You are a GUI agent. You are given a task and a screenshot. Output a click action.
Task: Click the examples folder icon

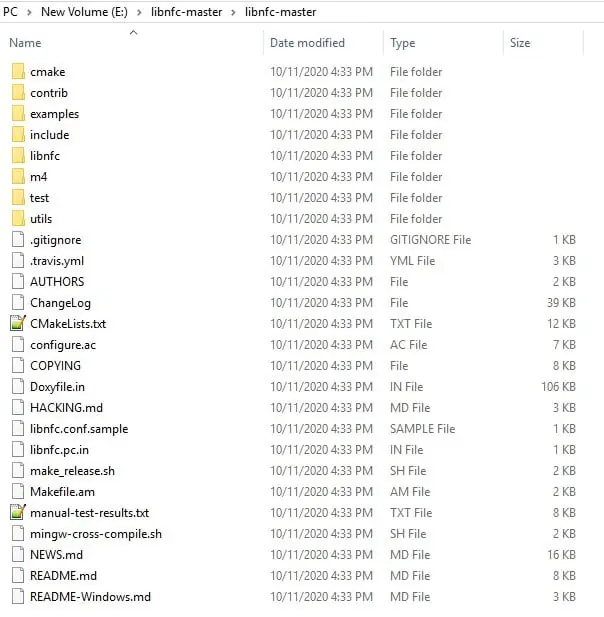pos(17,114)
